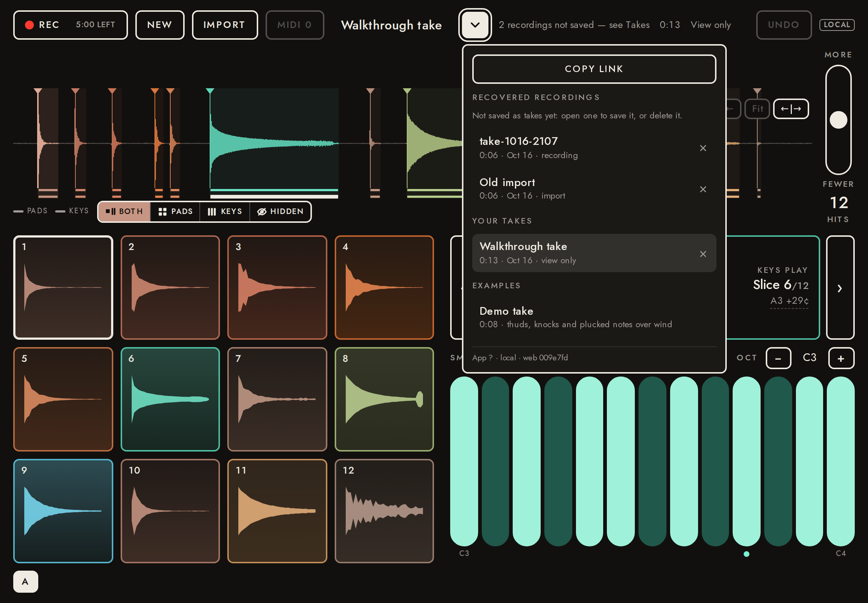The image size is (868, 603).
Task: Delete the Old import recording
Action: pyautogui.click(x=702, y=189)
